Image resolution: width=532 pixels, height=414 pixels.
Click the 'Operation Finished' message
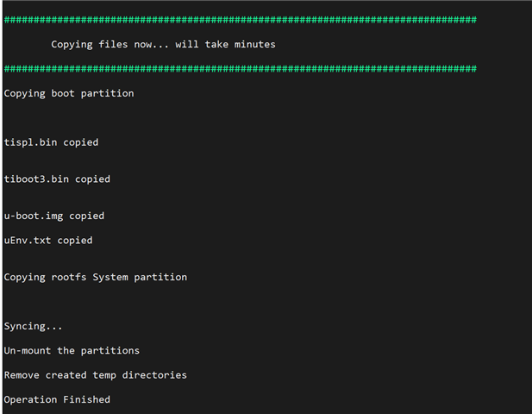pos(57,399)
